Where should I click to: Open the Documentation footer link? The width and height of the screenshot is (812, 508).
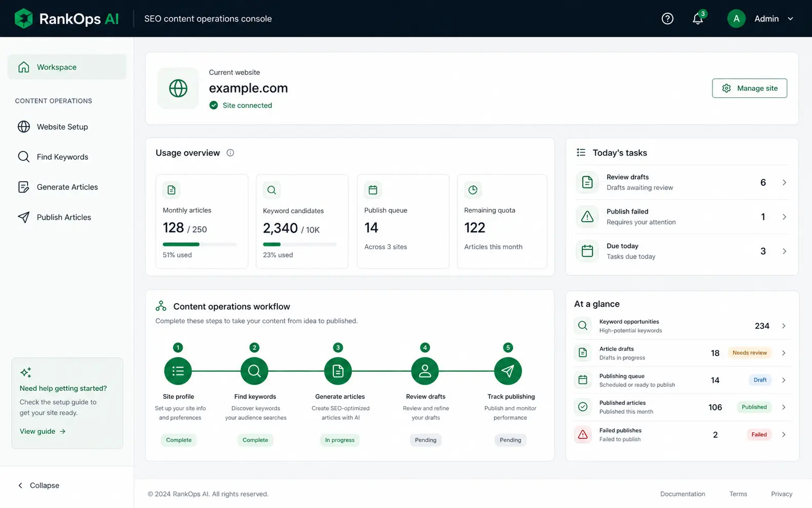coord(682,494)
